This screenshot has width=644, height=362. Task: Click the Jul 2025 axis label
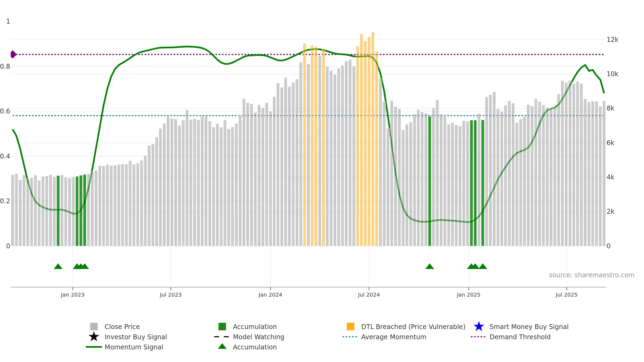[566, 295]
